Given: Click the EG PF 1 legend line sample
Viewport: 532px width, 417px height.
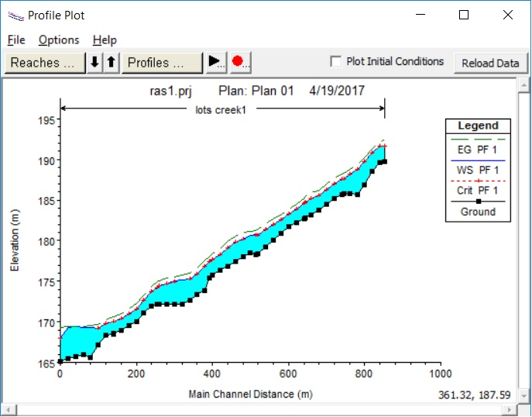Looking at the screenshot, I should (478, 138).
